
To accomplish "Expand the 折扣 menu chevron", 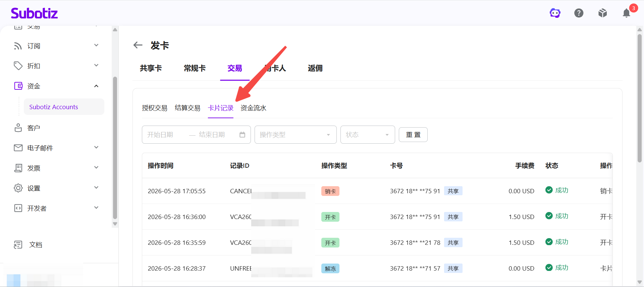I will tap(96, 65).
